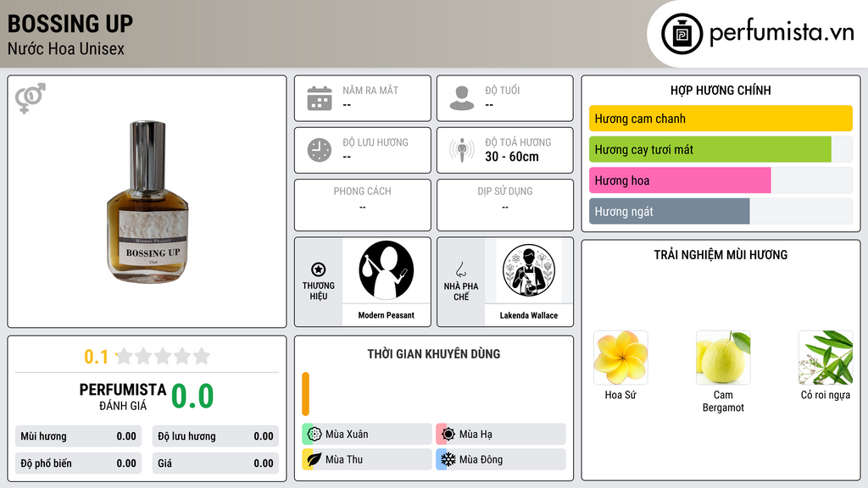The width and height of the screenshot is (868, 488).
Task: Click the Cỏ roi ngựa plant image
Action: tap(826, 358)
